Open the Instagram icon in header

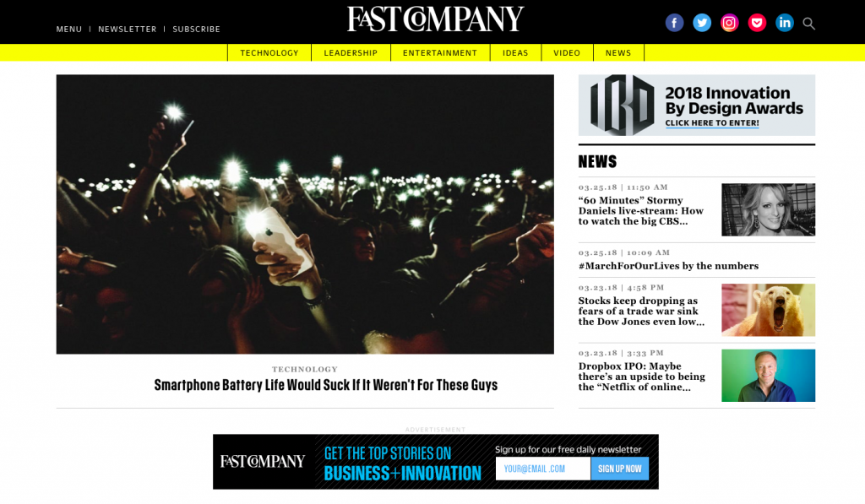point(729,23)
